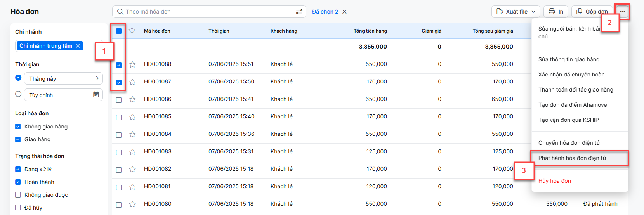Choose Tạo vận đơn qua KSHIP
644x215 pixels.
(x=580, y=120)
